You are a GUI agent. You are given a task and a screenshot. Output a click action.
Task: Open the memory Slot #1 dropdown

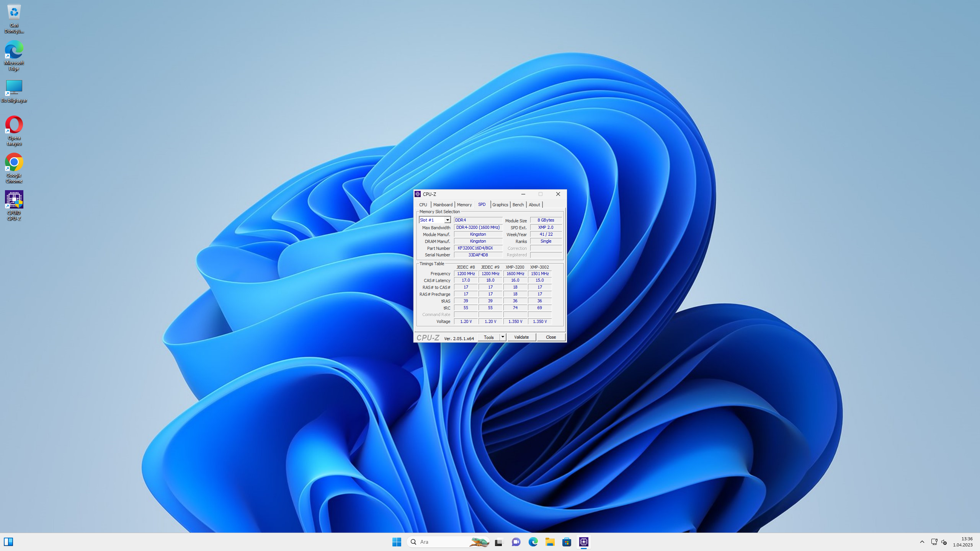tap(447, 220)
